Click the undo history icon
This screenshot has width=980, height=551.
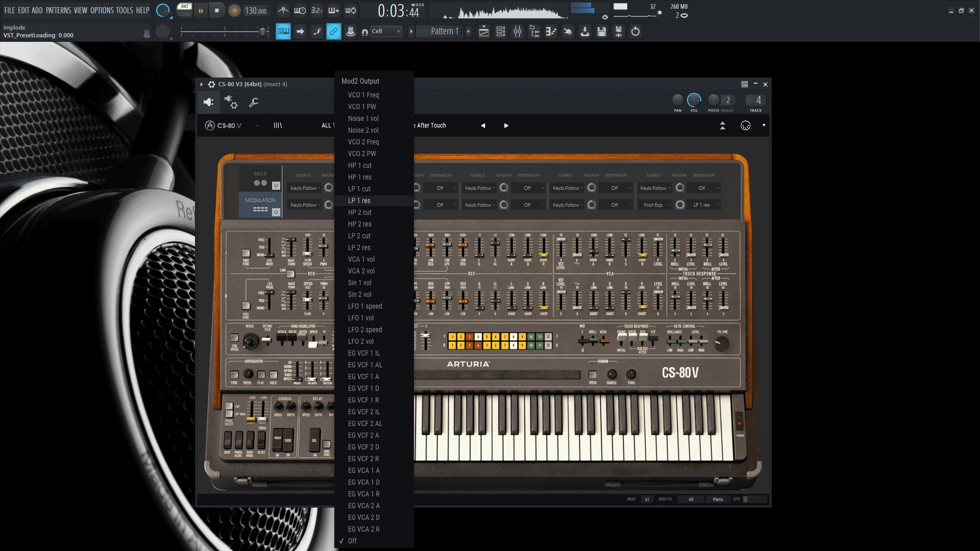pos(635,32)
